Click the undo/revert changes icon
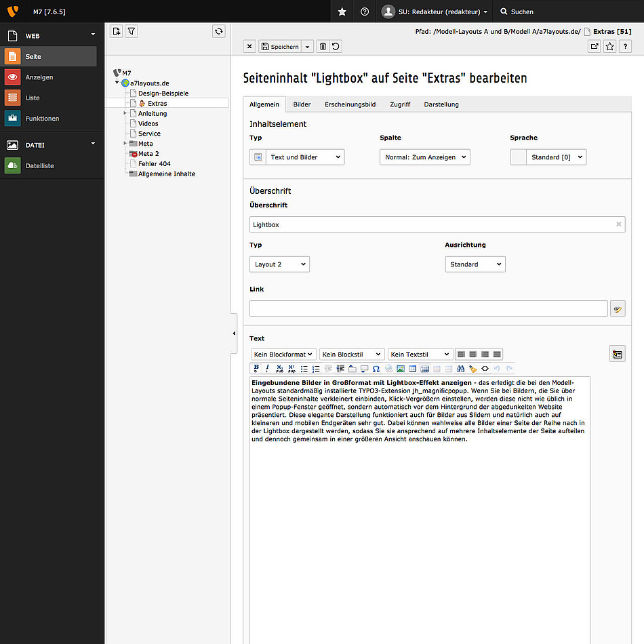Screen dimensions: 644x644 click(336, 46)
